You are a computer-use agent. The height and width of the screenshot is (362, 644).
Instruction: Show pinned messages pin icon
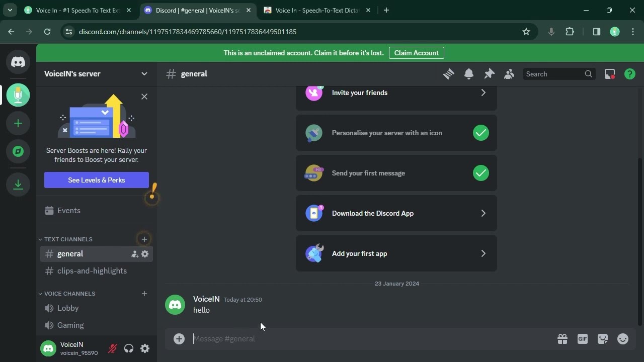pyautogui.click(x=489, y=74)
